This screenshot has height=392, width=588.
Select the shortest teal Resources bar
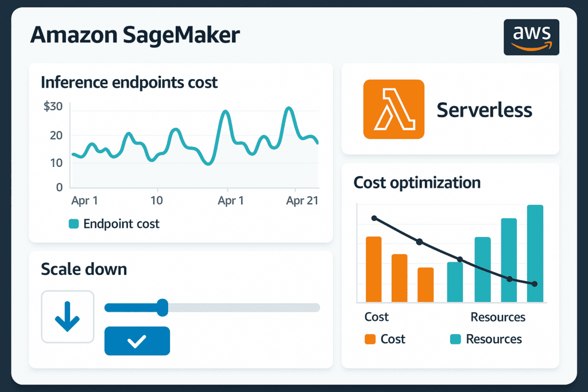point(455,282)
